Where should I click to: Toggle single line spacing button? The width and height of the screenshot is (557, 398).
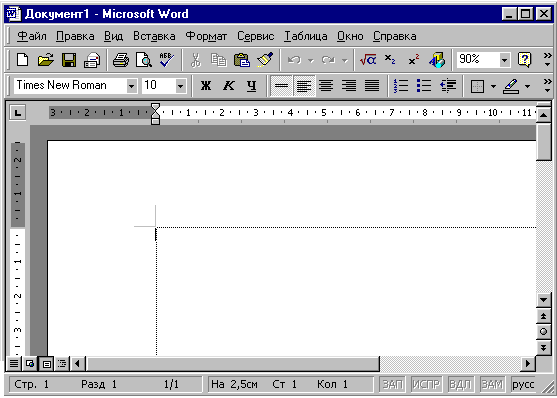[x=281, y=86]
